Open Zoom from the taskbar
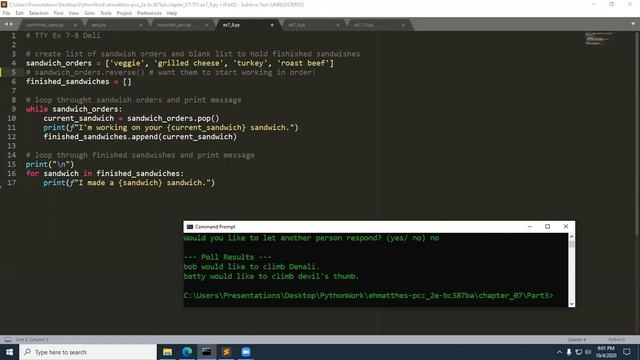 [246, 352]
